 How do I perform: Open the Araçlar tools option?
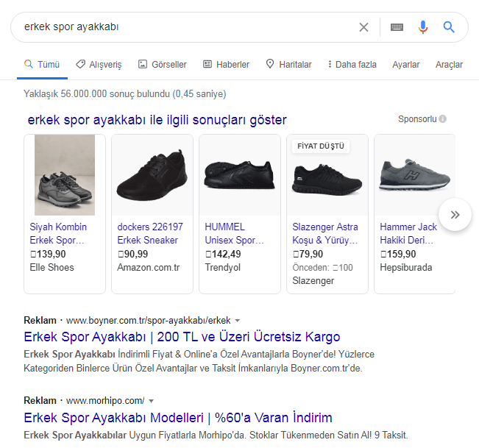tap(449, 65)
